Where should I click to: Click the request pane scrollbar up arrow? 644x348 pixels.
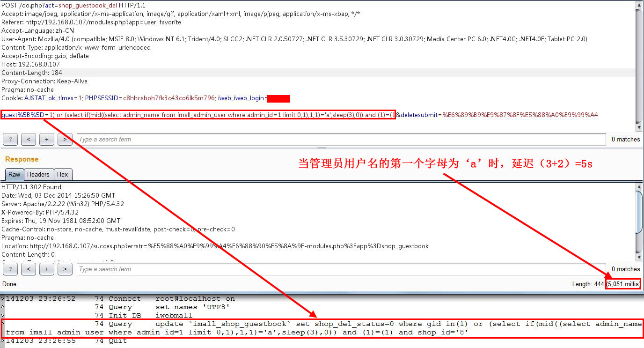pos(639,4)
